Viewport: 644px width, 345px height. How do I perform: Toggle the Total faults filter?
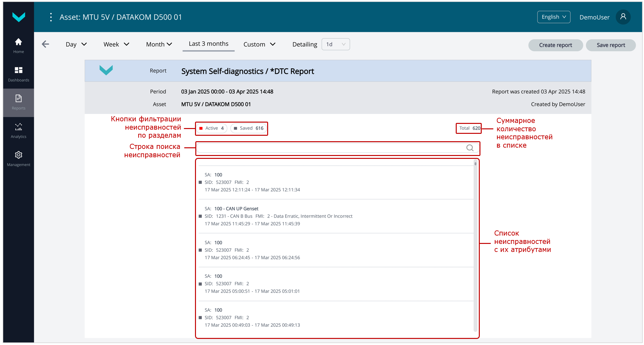click(469, 128)
